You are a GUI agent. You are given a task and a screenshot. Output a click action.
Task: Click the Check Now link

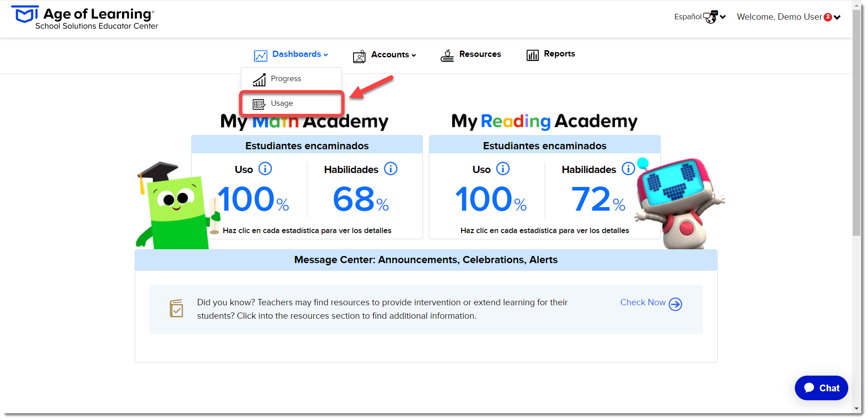(643, 303)
